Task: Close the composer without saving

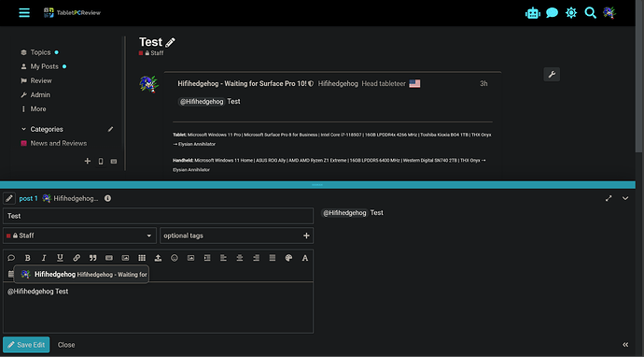Action: (x=66, y=345)
